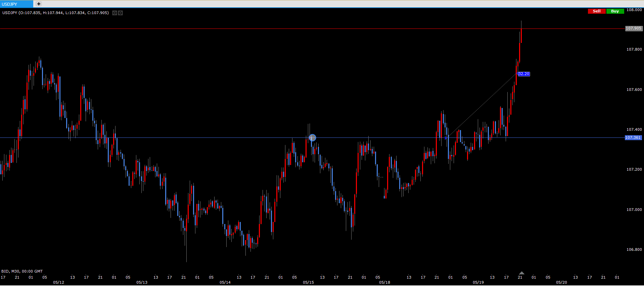Click the small blue arrow at measurement start

point(446,138)
